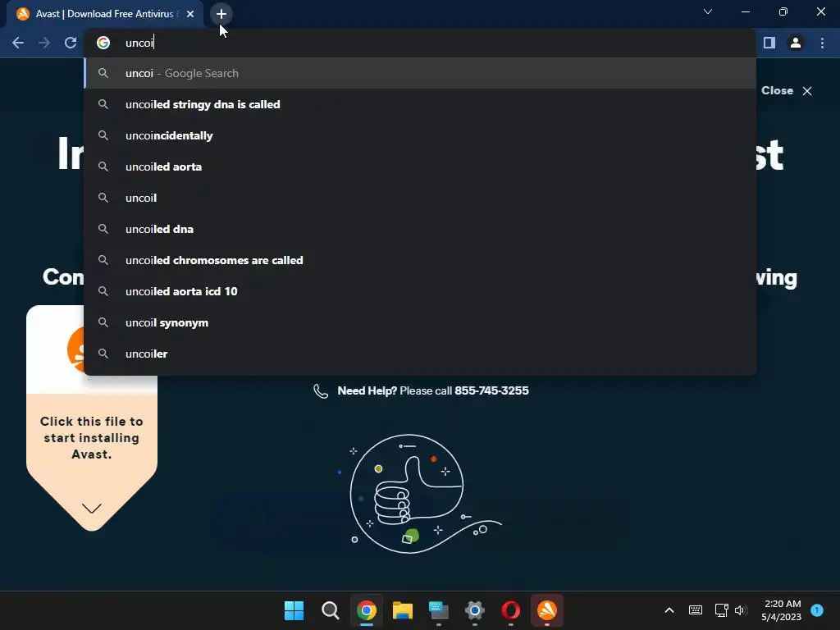Open network status in the system tray
This screenshot has height=630, width=840.
[721, 610]
